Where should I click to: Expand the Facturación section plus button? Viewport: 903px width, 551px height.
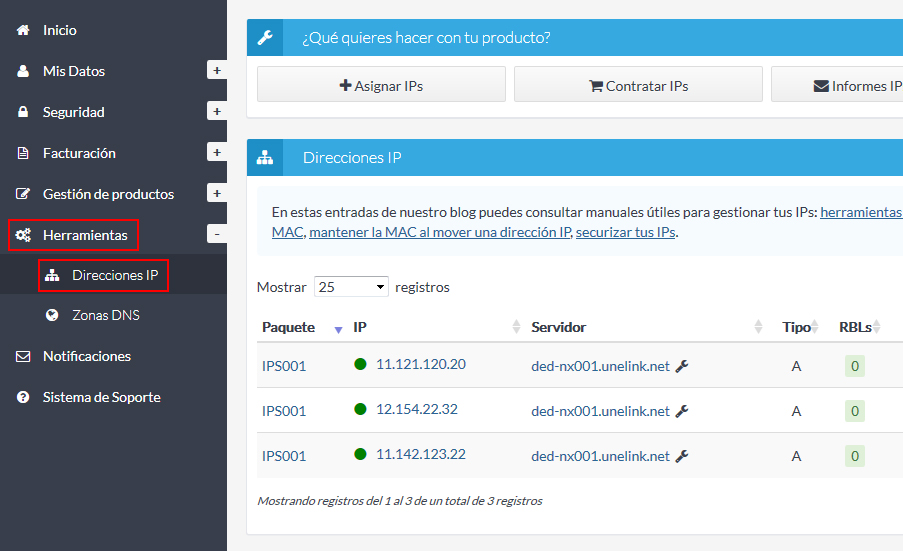tap(216, 153)
